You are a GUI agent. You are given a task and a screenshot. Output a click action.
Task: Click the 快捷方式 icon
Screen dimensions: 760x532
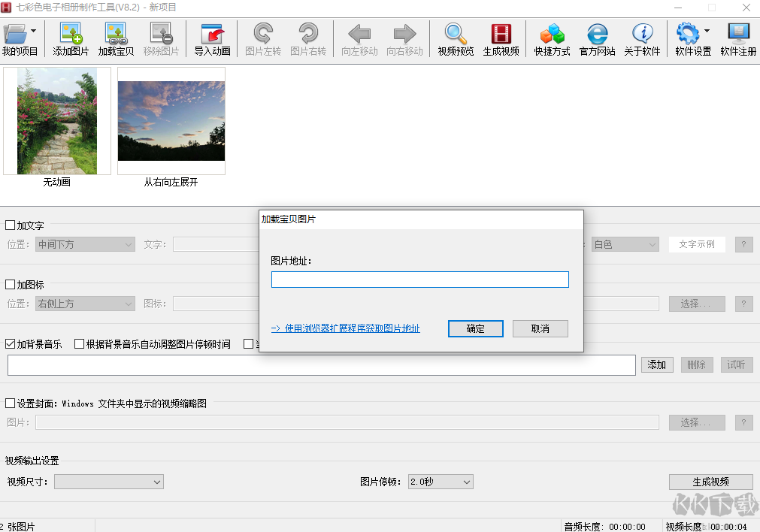[552, 39]
